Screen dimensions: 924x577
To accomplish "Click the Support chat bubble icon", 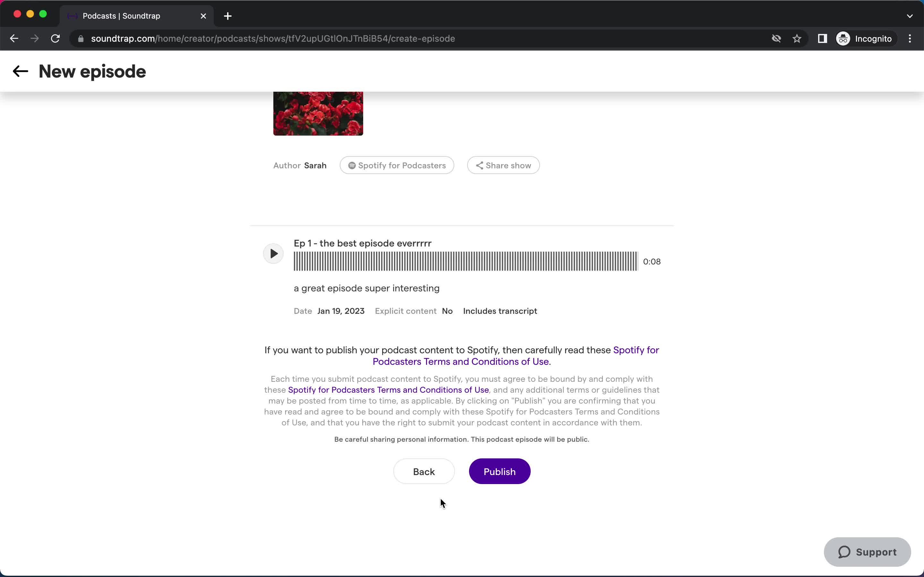I will tap(868, 551).
